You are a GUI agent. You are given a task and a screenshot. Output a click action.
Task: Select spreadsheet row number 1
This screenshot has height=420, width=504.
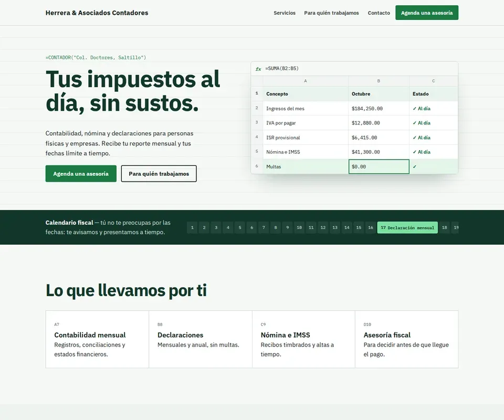[x=257, y=93]
